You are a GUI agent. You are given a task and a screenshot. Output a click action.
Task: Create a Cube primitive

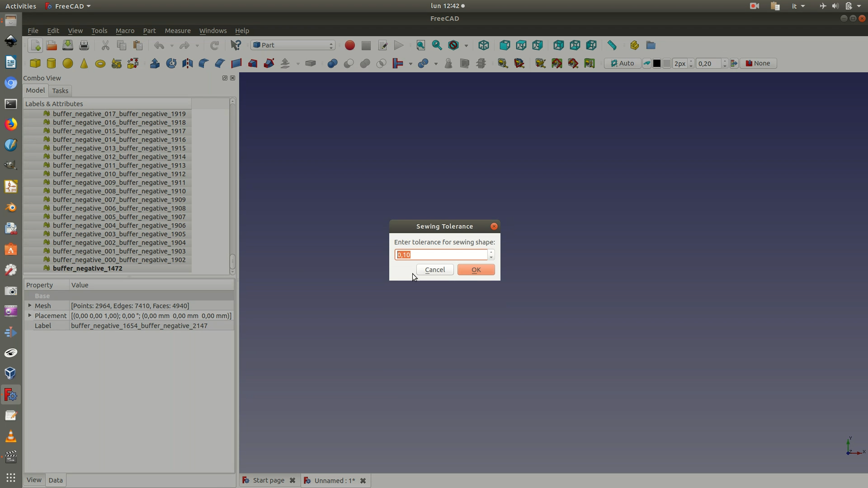(x=35, y=63)
